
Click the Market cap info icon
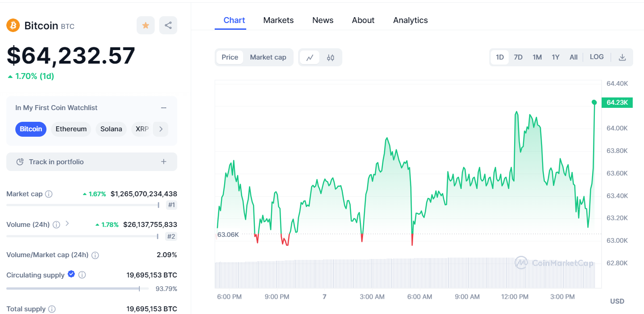pos(49,194)
